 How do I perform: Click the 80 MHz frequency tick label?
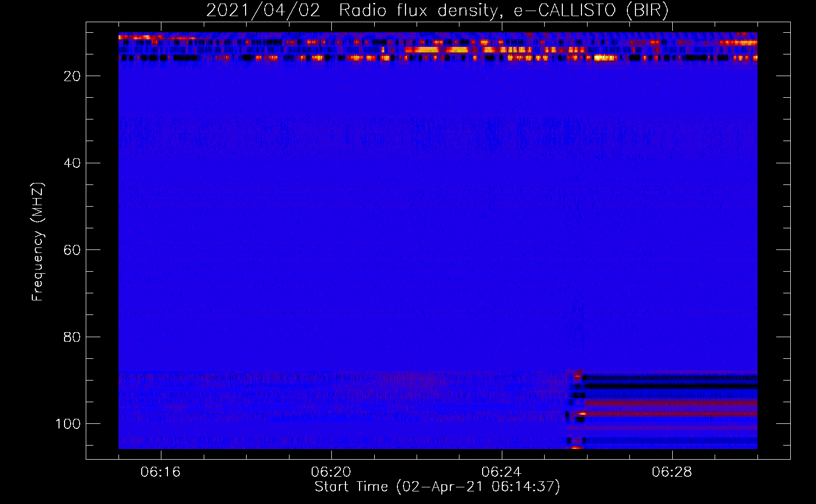point(72,337)
